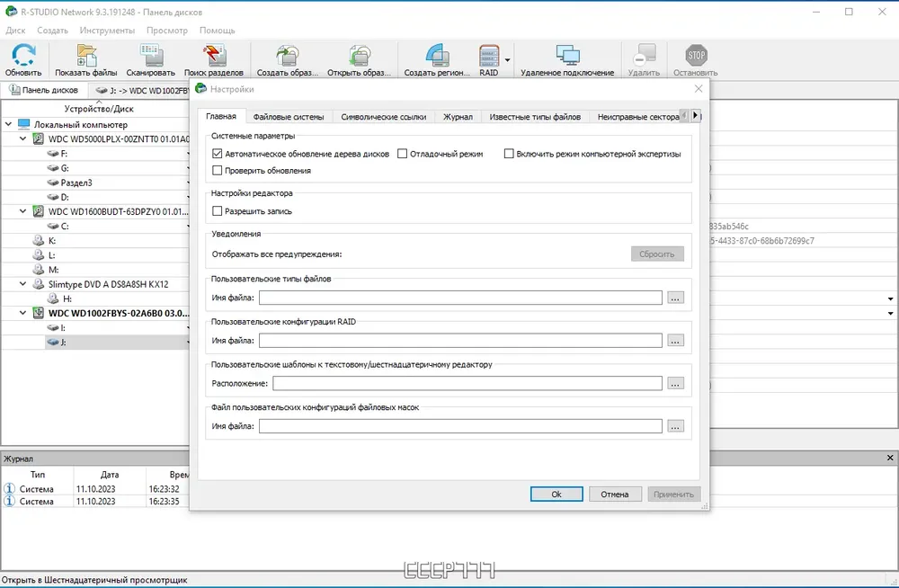Launch Поиск разделов partition search

[214, 59]
